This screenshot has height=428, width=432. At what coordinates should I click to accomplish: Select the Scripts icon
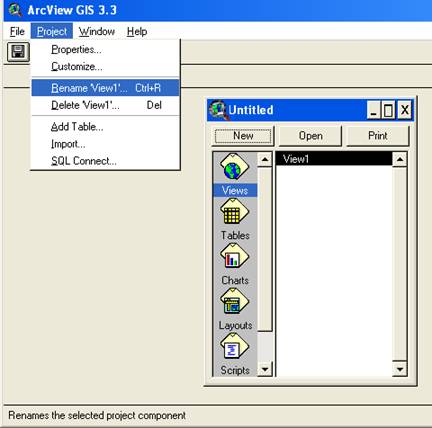tap(234, 347)
